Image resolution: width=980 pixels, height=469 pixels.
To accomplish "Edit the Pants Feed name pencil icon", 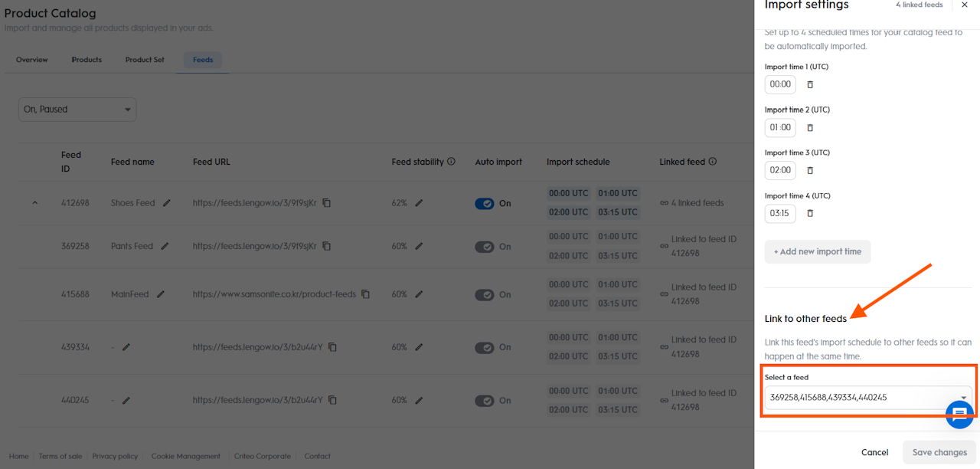I will coord(165,246).
